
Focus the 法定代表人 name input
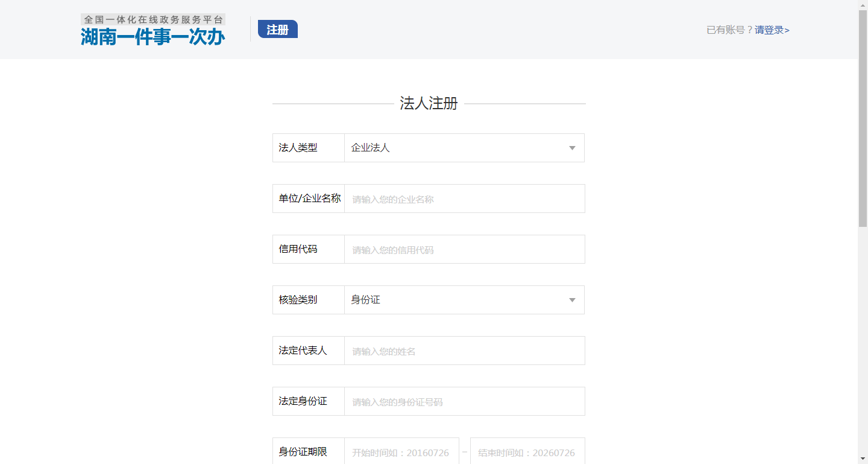[464, 351]
